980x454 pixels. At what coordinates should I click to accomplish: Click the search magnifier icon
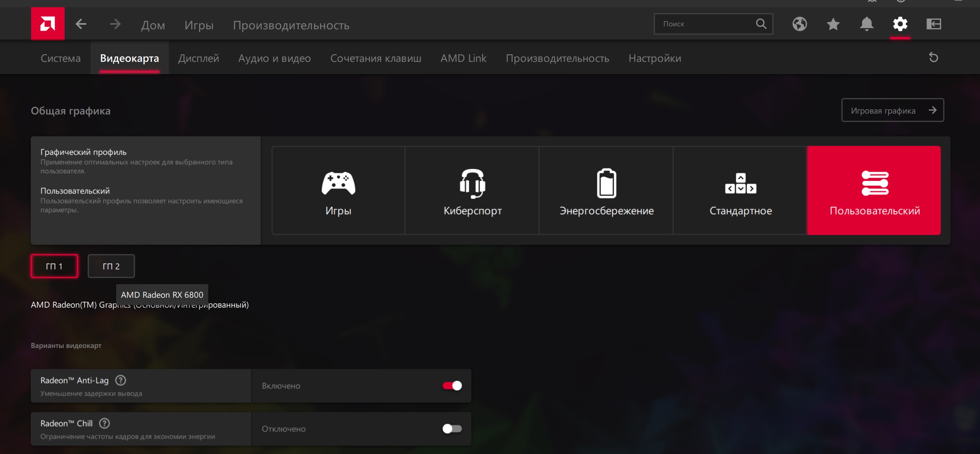tap(761, 24)
